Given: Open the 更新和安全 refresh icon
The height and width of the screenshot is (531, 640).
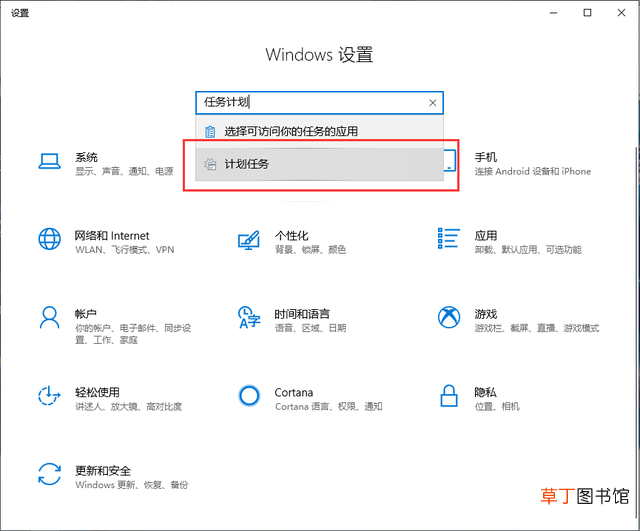Looking at the screenshot, I should tap(49, 474).
